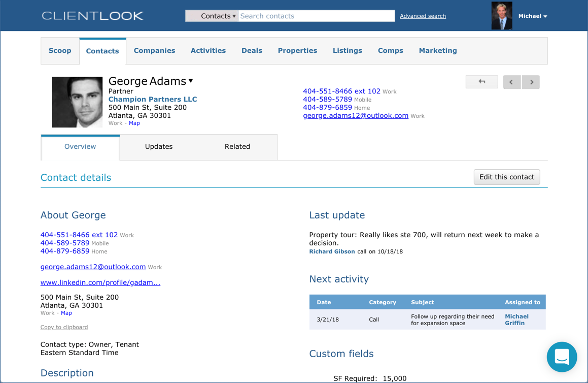Open Champion Partners LLC company link
The height and width of the screenshot is (383, 588).
(153, 99)
